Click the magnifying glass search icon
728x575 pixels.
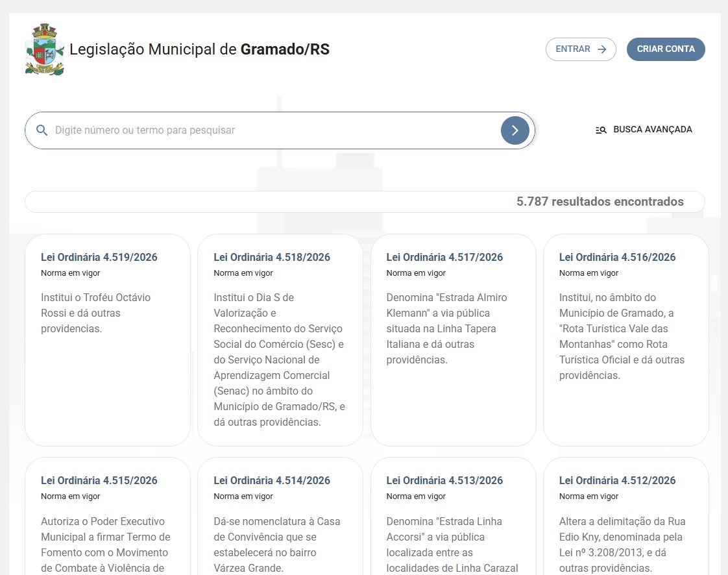tap(42, 130)
